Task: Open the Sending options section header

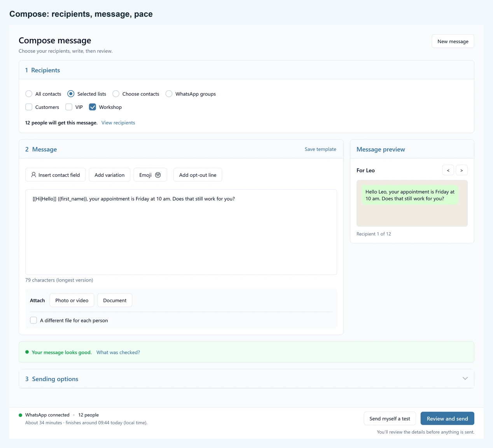Action: (x=247, y=379)
